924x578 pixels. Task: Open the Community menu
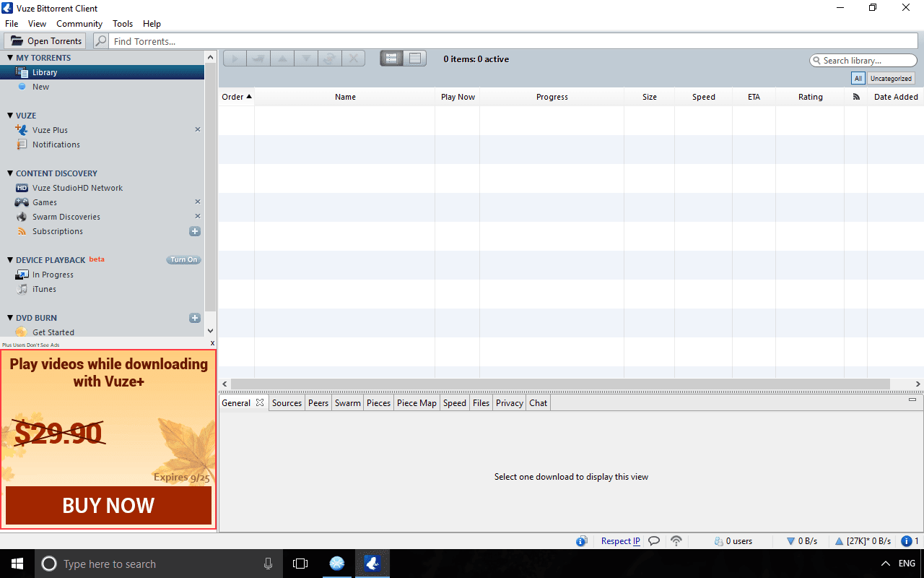pos(79,24)
